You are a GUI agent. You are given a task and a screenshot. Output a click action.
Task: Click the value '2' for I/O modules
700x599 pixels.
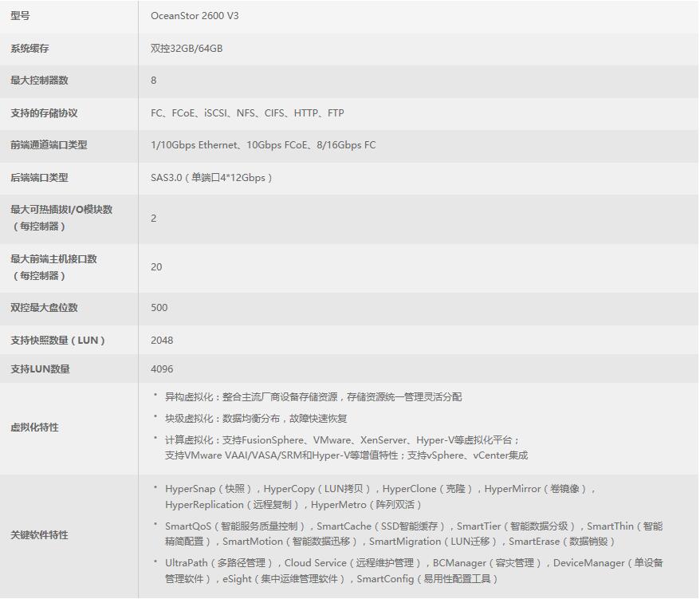(x=154, y=219)
